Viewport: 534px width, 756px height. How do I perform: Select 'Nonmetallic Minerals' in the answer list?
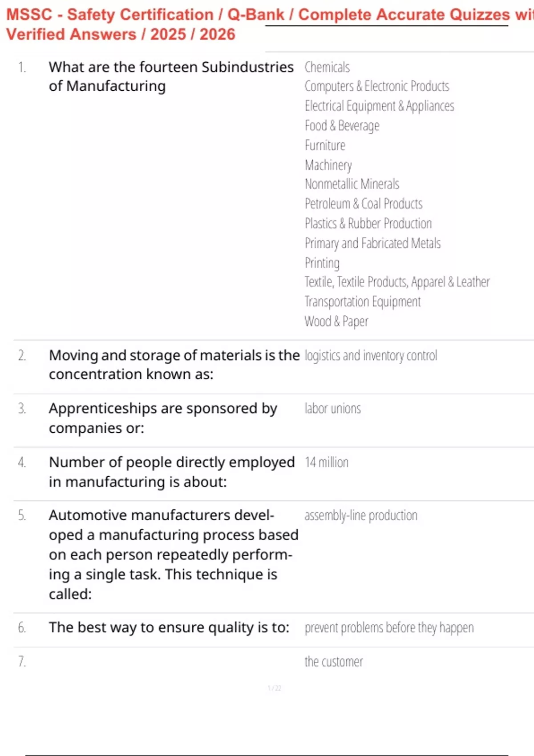[352, 184]
